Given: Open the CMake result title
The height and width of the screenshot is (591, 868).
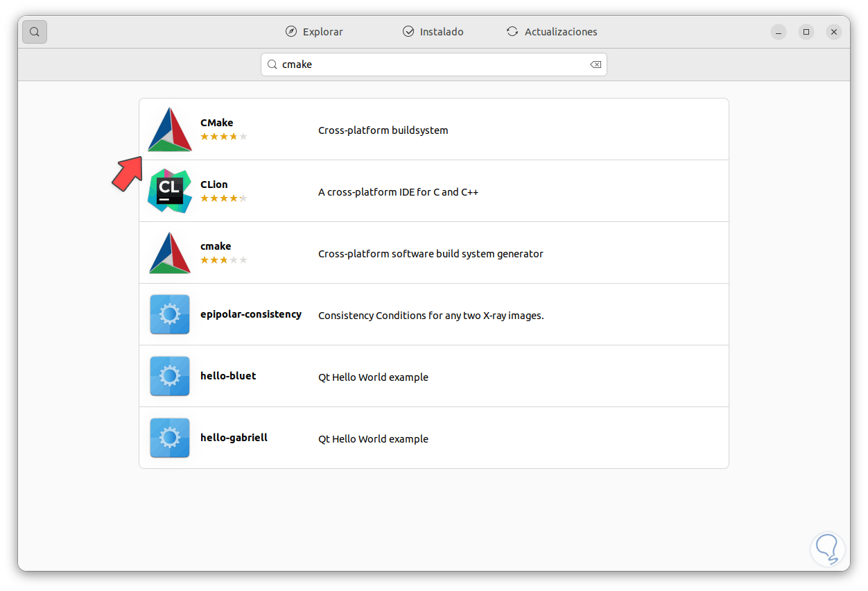Looking at the screenshot, I should click(216, 123).
